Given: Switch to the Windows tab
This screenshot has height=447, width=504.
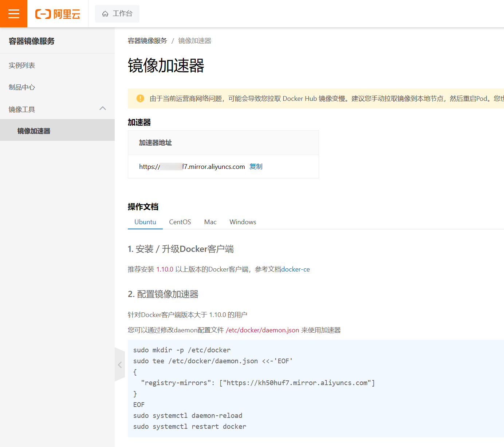Looking at the screenshot, I should click(x=243, y=222).
